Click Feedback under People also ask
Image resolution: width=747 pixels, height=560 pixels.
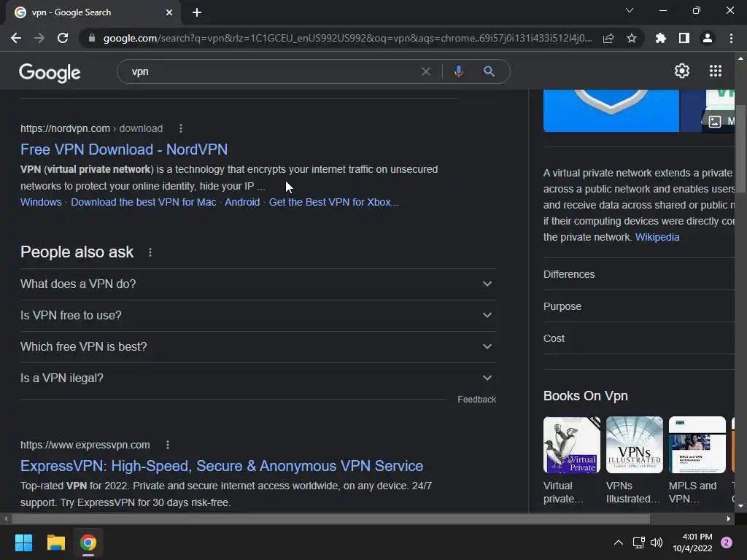tap(476, 400)
